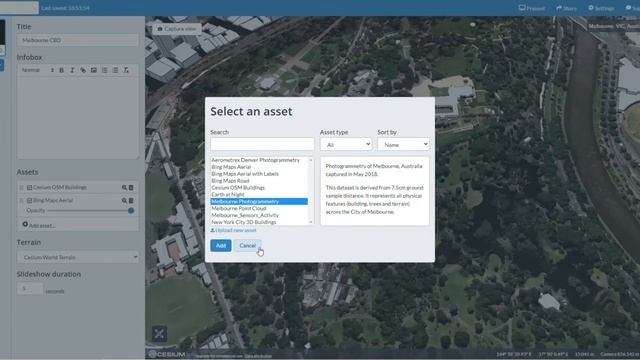The width and height of the screenshot is (640, 360).
Task: Insert a link via the Infobox toolbar
Action: (83, 70)
